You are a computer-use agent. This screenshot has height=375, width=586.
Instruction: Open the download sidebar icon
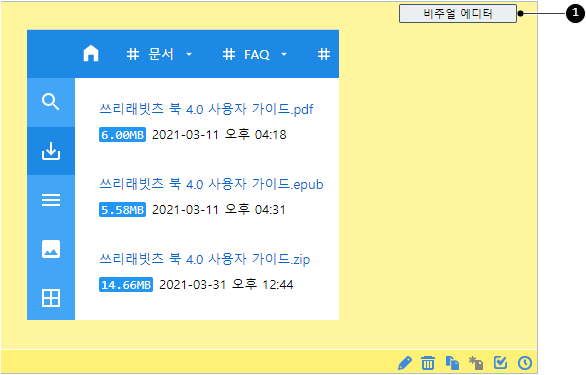(51, 151)
